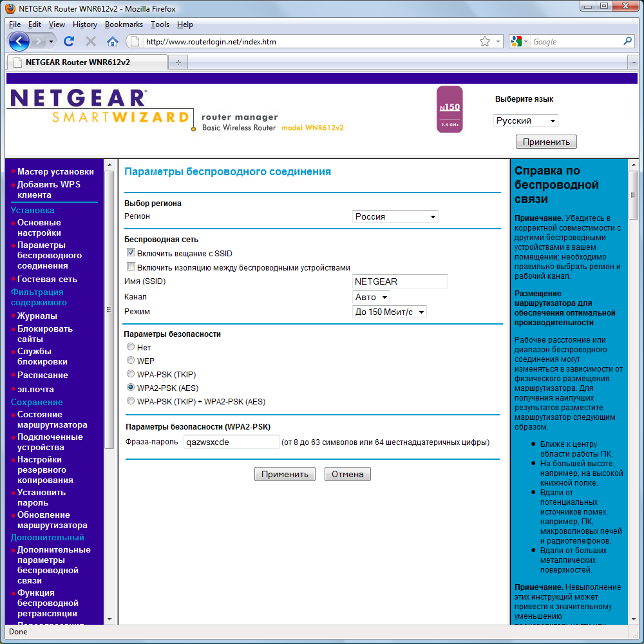
Task: Open Обновление маршрутизатора sidebar link
Action: (52, 520)
